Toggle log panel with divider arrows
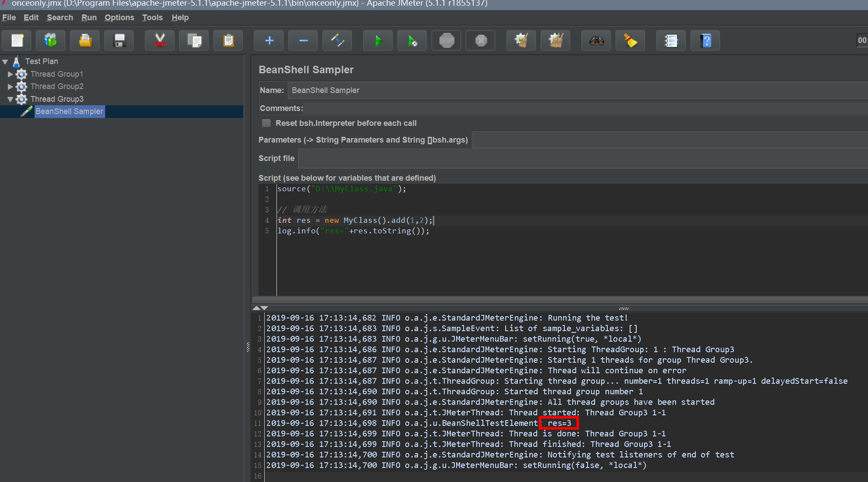 pyautogui.click(x=260, y=308)
